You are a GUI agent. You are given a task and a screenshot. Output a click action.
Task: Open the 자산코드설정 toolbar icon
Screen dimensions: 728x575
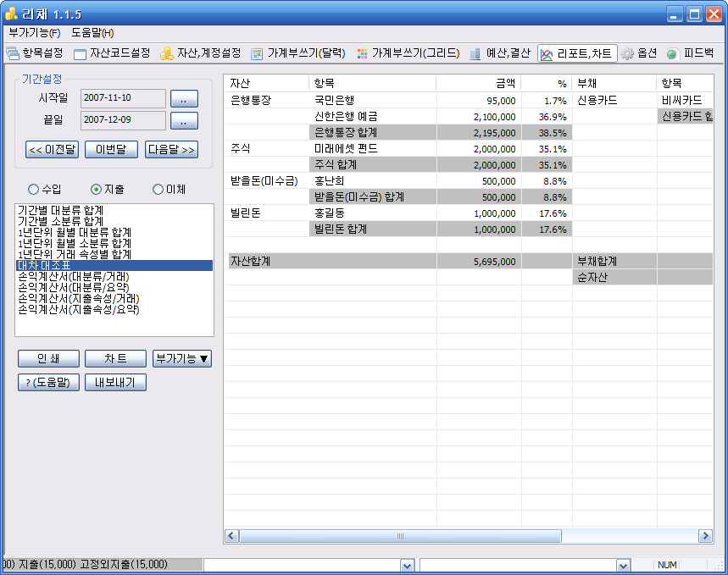click(81, 53)
